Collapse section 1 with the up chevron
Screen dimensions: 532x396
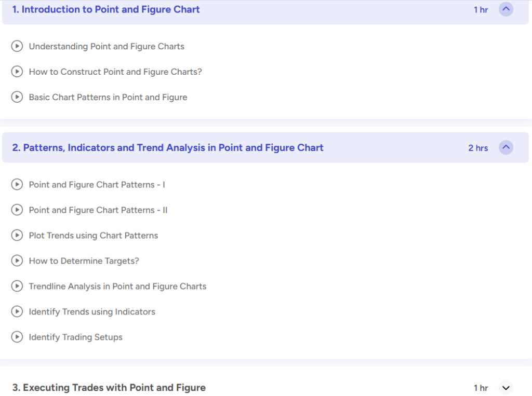pyautogui.click(x=506, y=9)
